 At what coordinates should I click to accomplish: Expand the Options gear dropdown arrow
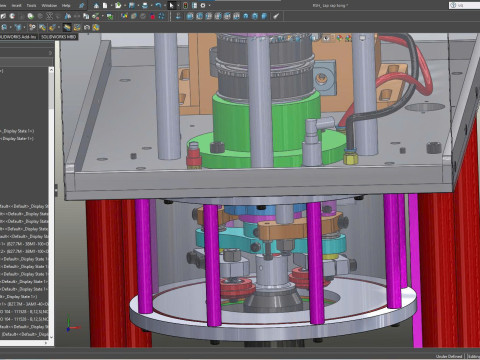[x=209, y=6]
